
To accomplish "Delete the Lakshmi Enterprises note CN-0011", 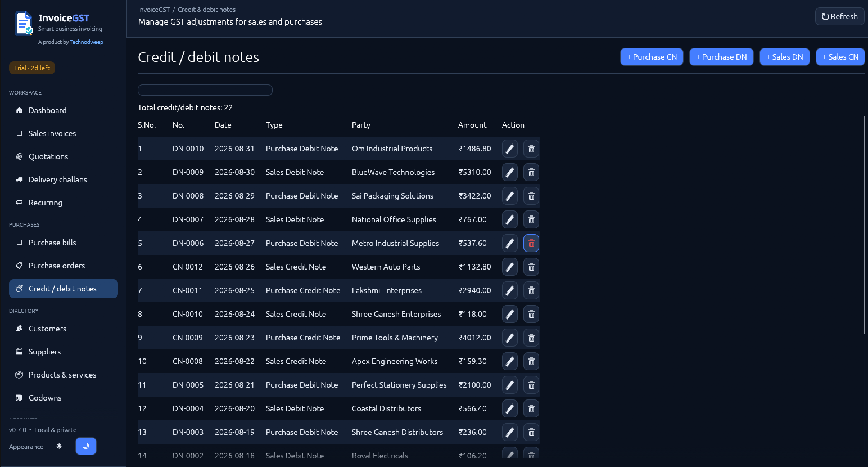I will pyautogui.click(x=531, y=290).
